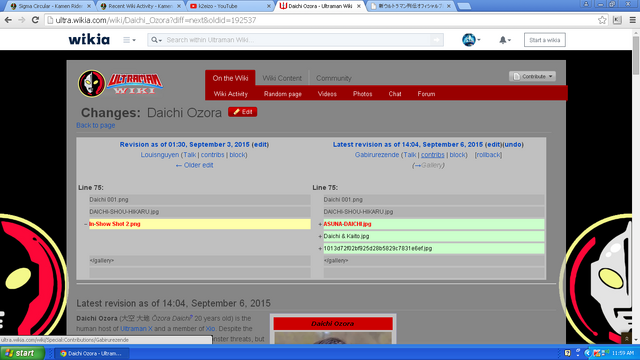Click the browser forward arrow
Image resolution: width=640 pixels, height=360 pixels.
22,20
